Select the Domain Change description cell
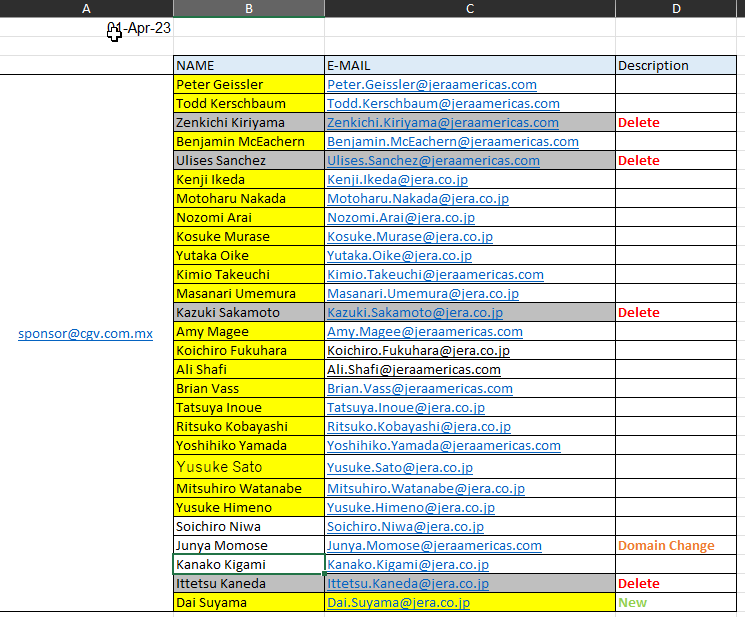This screenshot has width=745, height=617. coord(676,545)
